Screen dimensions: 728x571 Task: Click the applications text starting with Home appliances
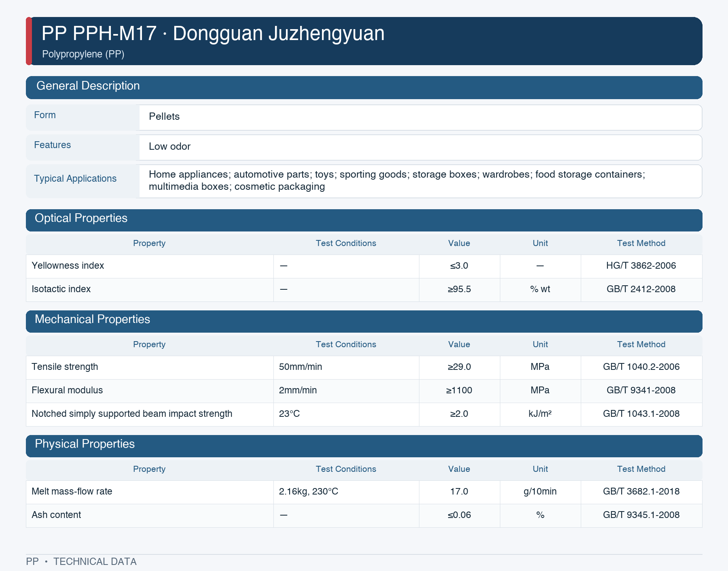pyautogui.click(x=397, y=180)
